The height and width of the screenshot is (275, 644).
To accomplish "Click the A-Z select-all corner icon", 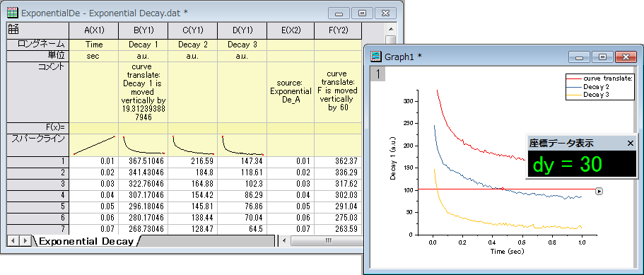I will point(13,30).
